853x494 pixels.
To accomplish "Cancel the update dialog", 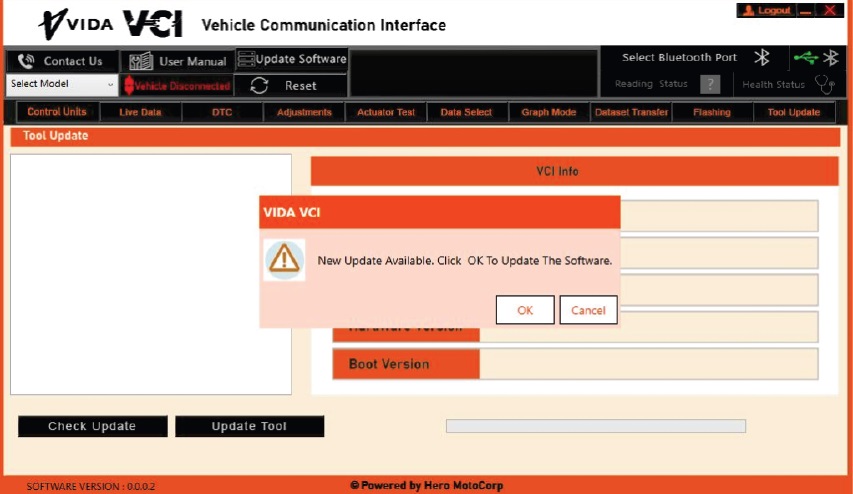I will pyautogui.click(x=588, y=310).
